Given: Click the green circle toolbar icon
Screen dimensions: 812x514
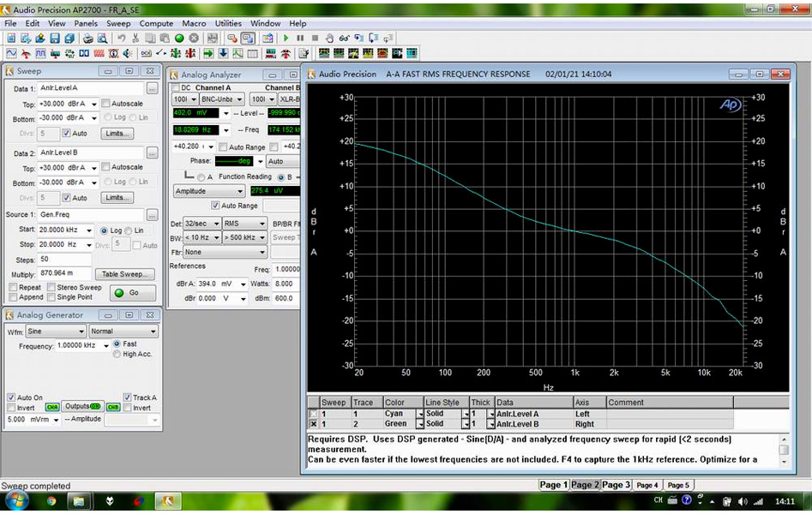Looking at the screenshot, I should (x=179, y=38).
